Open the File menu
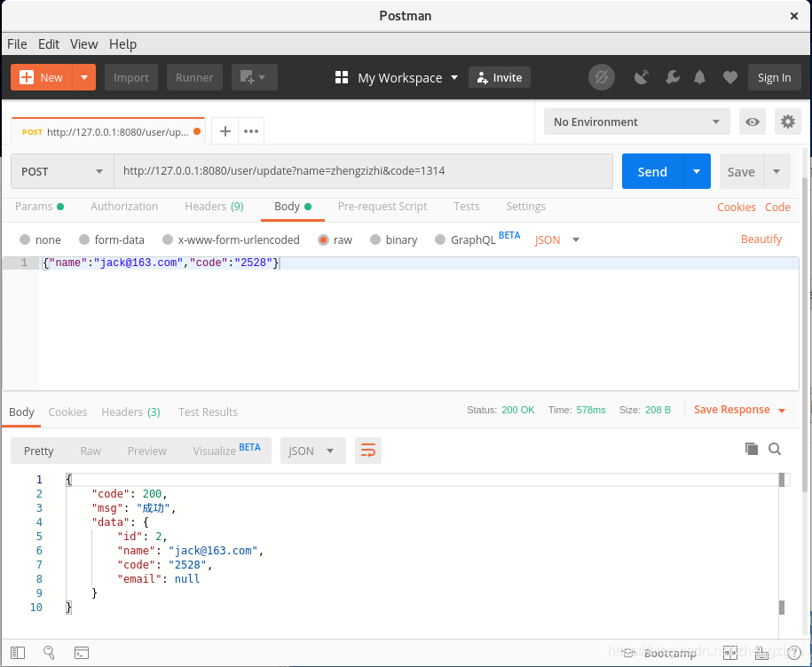 (x=17, y=44)
